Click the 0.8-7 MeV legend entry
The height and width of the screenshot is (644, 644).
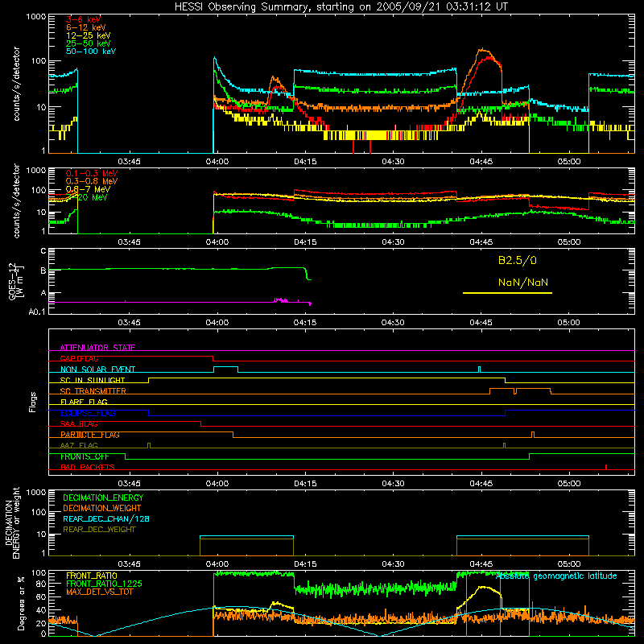coord(88,189)
